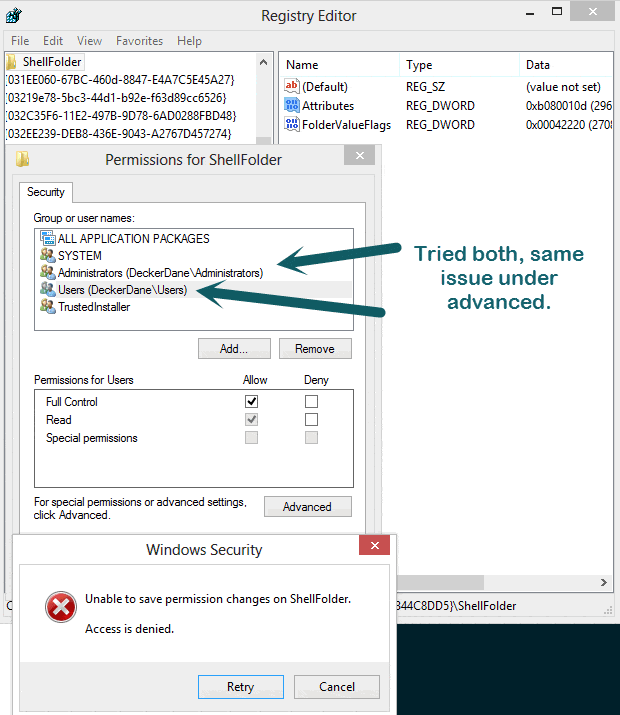Click the Type column header
This screenshot has width=620, height=715.
[460, 65]
